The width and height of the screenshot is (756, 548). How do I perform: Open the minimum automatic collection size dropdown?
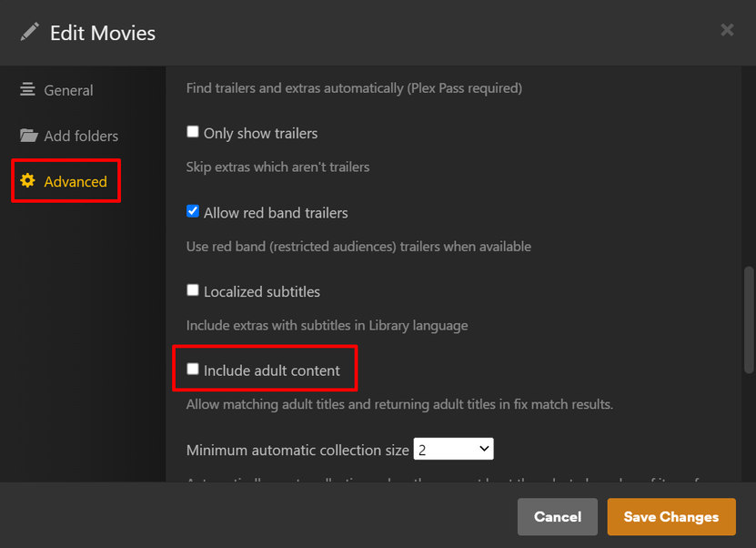tap(453, 449)
